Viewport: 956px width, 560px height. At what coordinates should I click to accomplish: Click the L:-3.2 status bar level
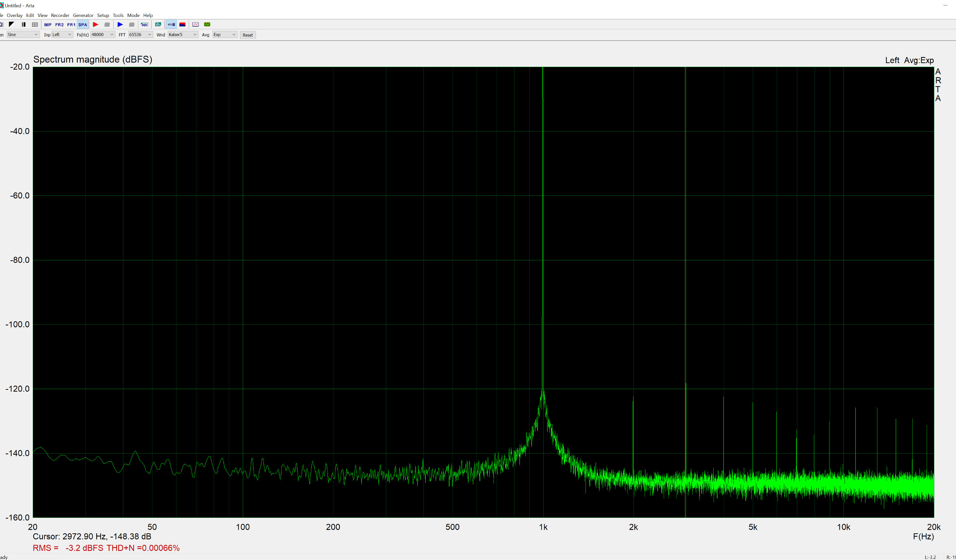[x=930, y=557]
